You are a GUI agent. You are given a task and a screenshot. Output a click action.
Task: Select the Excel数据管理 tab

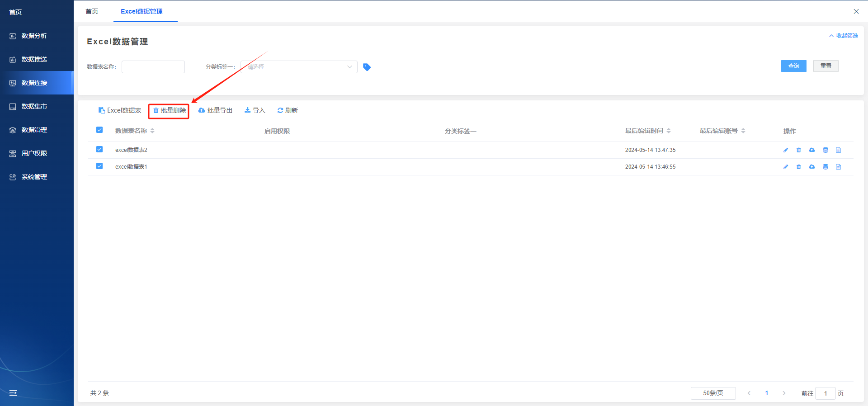(142, 11)
